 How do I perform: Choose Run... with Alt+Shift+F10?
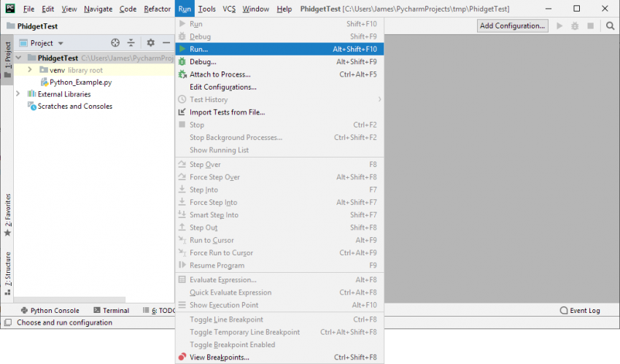[x=279, y=49]
